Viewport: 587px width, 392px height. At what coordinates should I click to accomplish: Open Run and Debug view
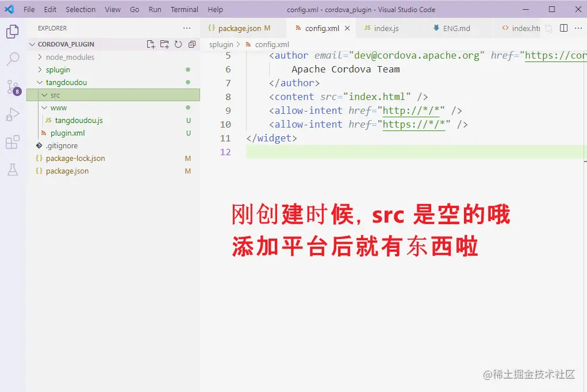[x=12, y=114]
